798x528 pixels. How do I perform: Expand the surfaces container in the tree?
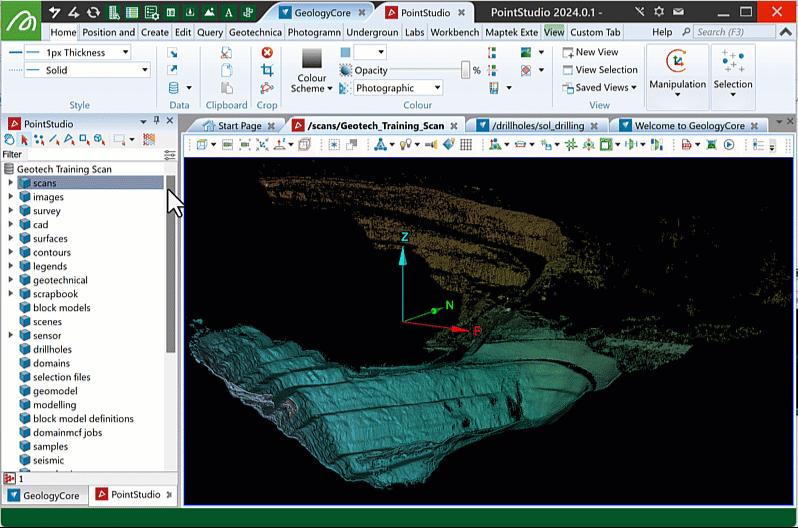(x=11, y=239)
